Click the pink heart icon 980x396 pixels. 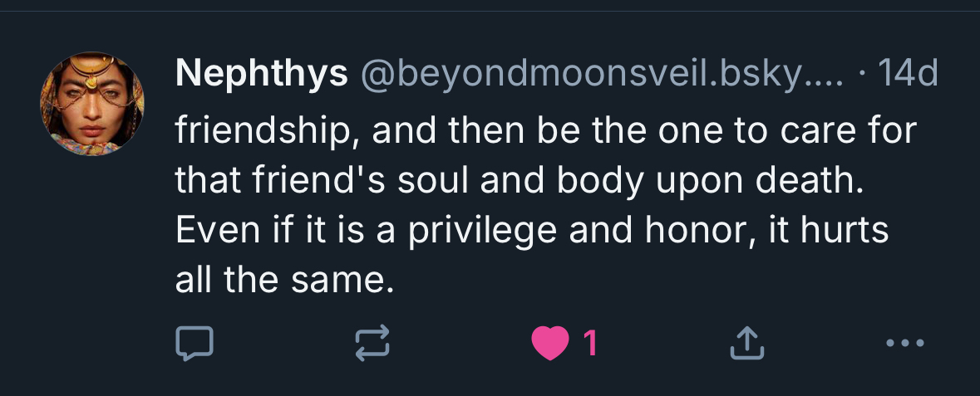tap(549, 342)
